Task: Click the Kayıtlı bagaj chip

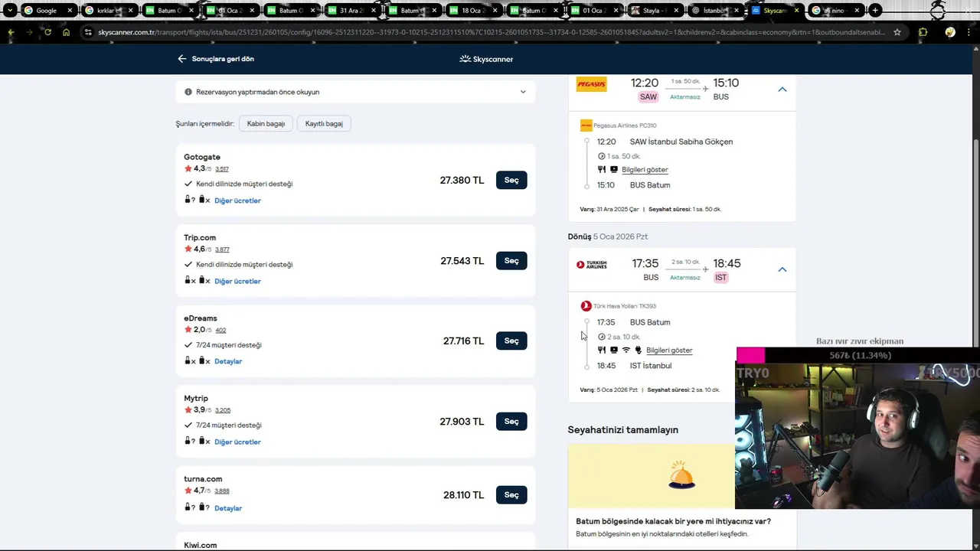Action: [324, 123]
